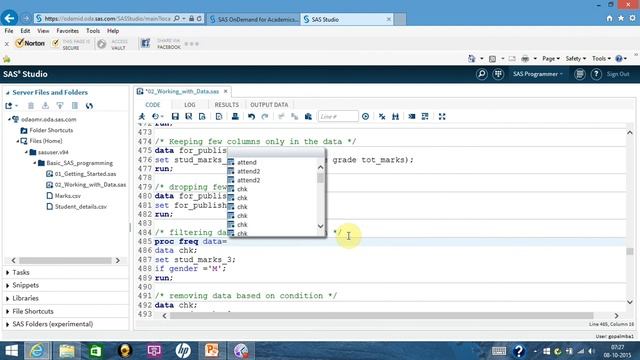Viewport: 640px width, 360px height.
Task: Choose 'attend' from the autocomplete list
Action: pyautogui.click(x=247, y=162)
